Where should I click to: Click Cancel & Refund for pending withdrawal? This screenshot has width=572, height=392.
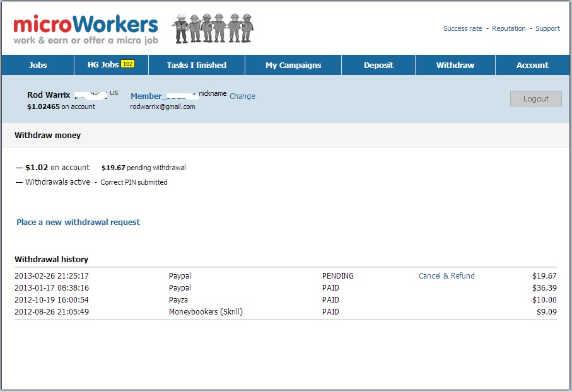447,275
